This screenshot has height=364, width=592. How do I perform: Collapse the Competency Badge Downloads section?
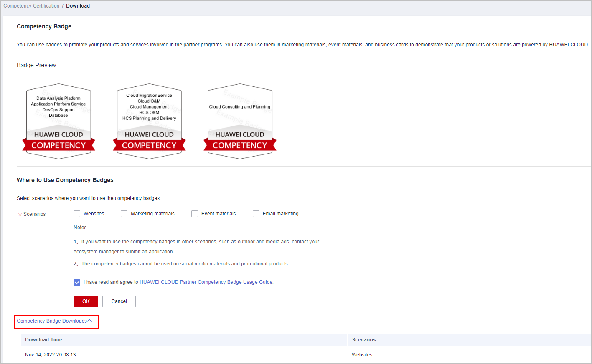54,321
